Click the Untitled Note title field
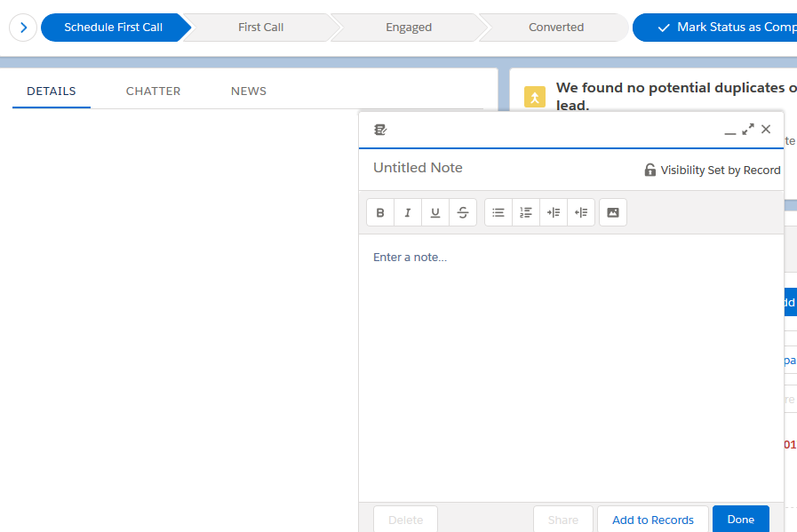The image size is (797, 532). click(498, 168)
